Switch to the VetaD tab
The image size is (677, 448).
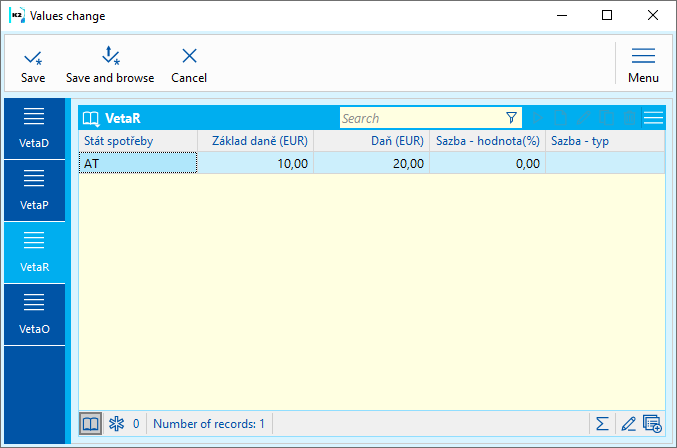click(34, 127)
